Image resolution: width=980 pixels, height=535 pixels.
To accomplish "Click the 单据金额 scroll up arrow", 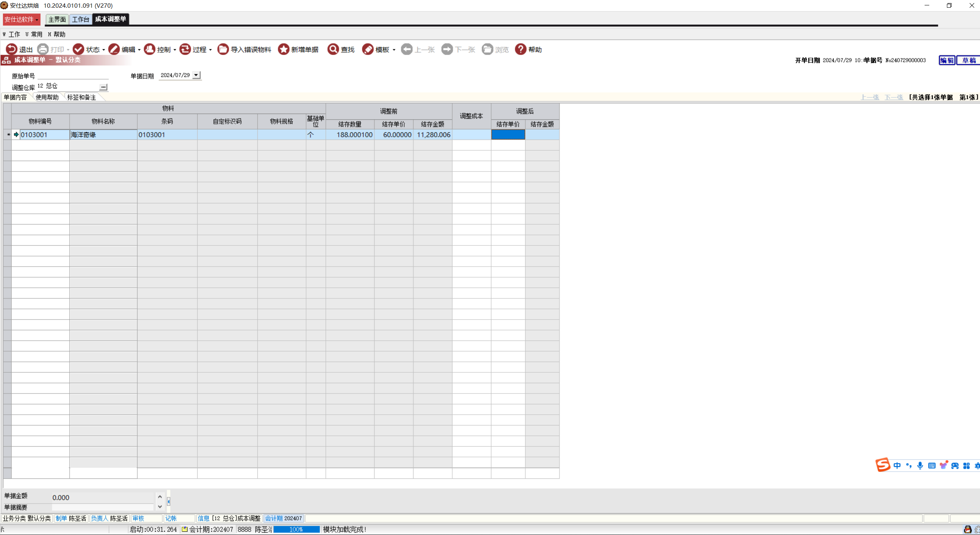I will 160,497.
